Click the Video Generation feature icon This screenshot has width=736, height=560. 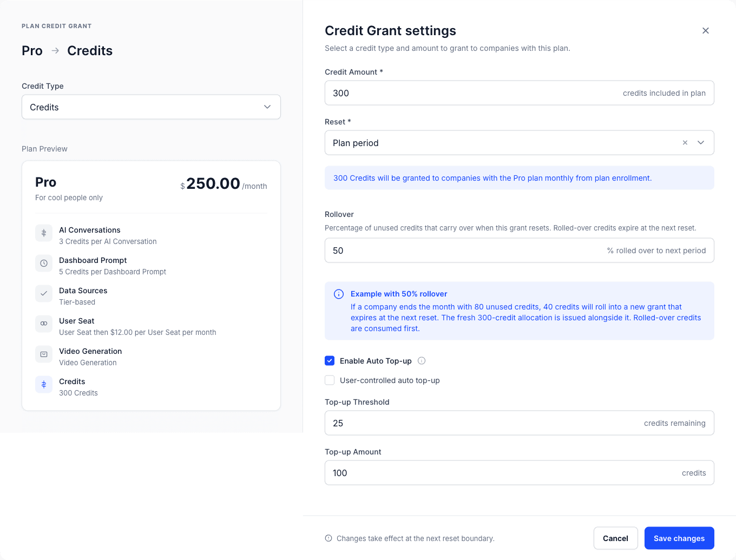(x=44, y=354)
